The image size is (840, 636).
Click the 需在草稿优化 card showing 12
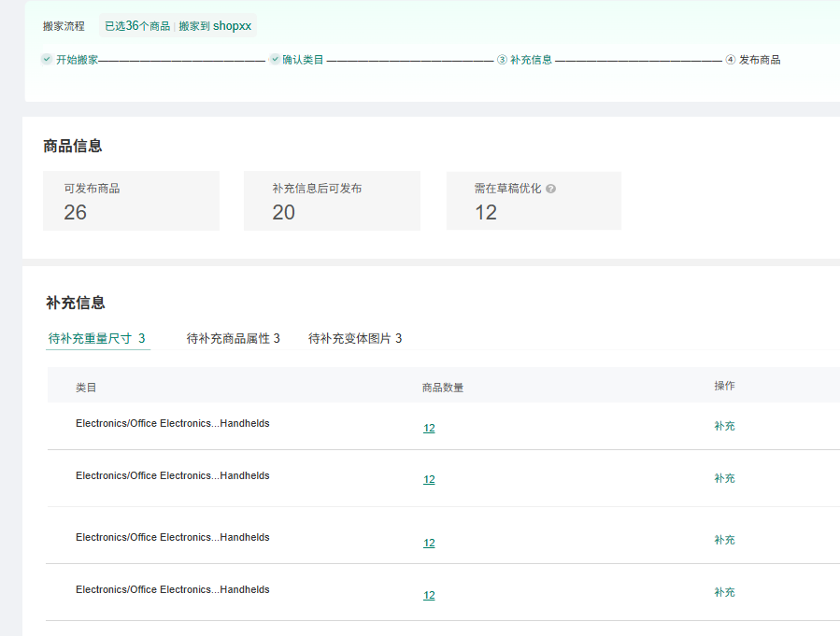point(534,201)
